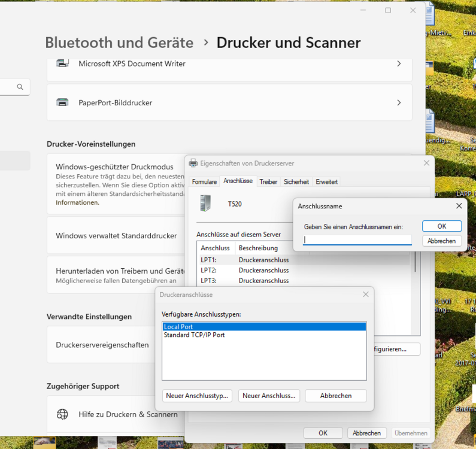Expand Microsoft XPS Document Writer chevron
This screenshot has height=449, width=476.
click(399, 63)
